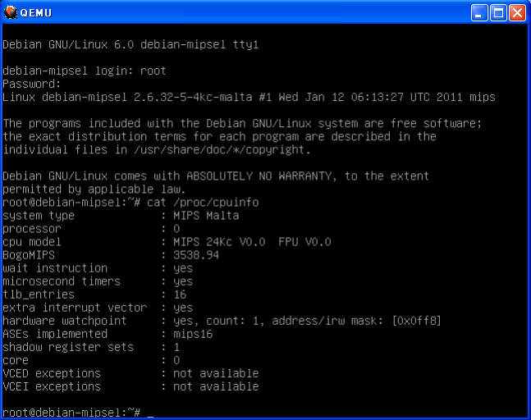This screenshot has height=420, width=531.
Task: Click the 'hardware watchpoint' label
Action: click(65, 321)
